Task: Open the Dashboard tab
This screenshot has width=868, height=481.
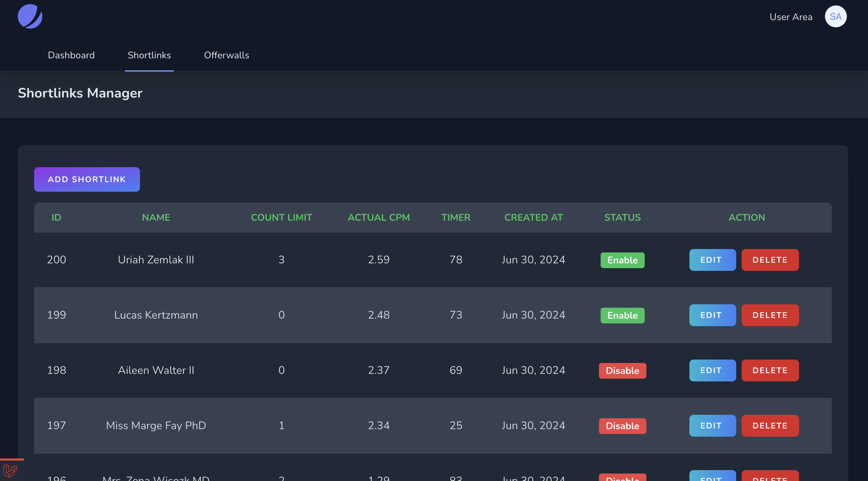Action: coord(71,55)
